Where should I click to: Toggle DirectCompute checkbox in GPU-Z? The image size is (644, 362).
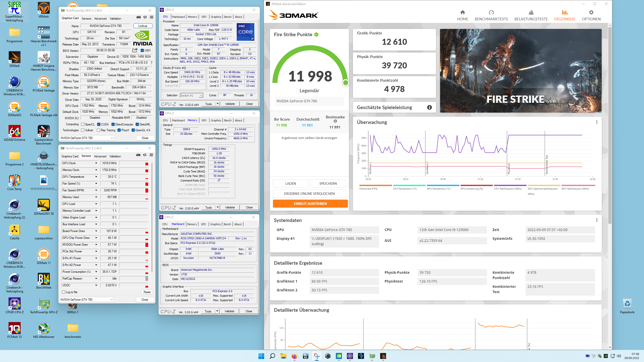[113, 124]
